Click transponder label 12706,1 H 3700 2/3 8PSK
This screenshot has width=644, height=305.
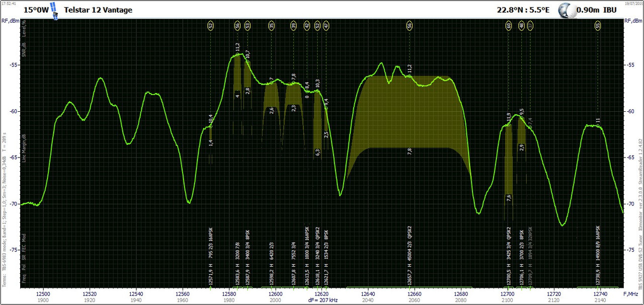click(x=522, y=258)
